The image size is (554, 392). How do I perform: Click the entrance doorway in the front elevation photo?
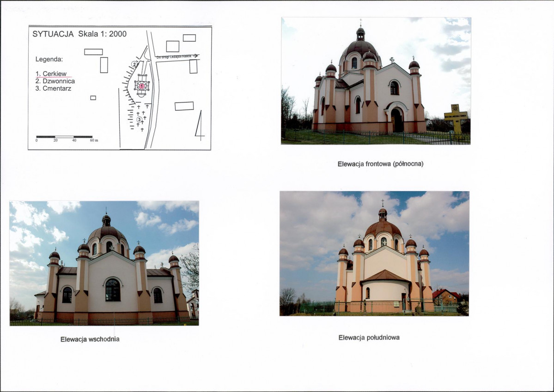(397, 121)
